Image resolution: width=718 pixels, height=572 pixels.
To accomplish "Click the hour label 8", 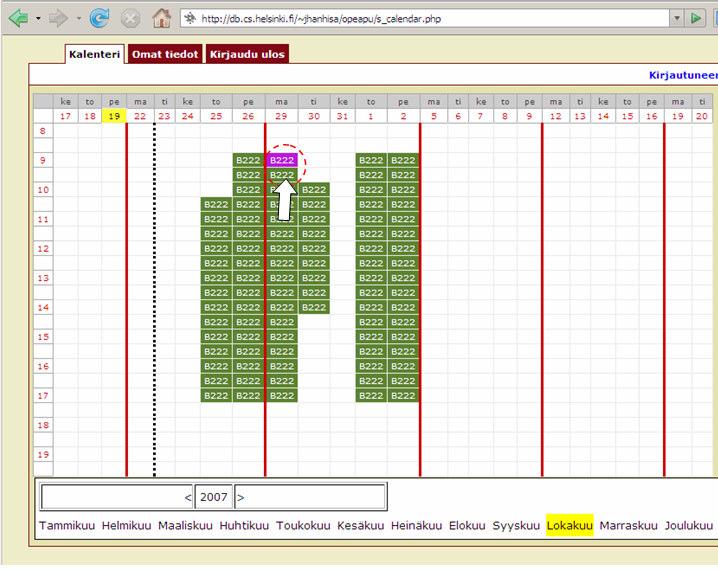I will [x=43, y=131].
